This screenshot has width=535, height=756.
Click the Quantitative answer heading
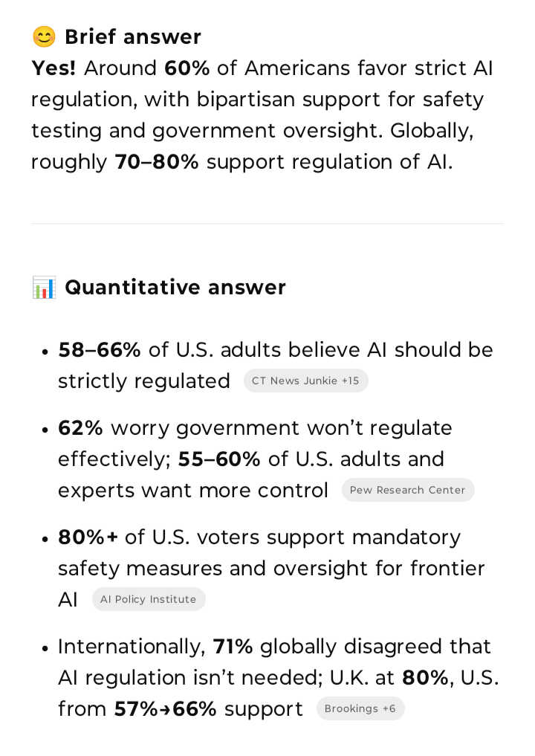(x=175, y=288)
